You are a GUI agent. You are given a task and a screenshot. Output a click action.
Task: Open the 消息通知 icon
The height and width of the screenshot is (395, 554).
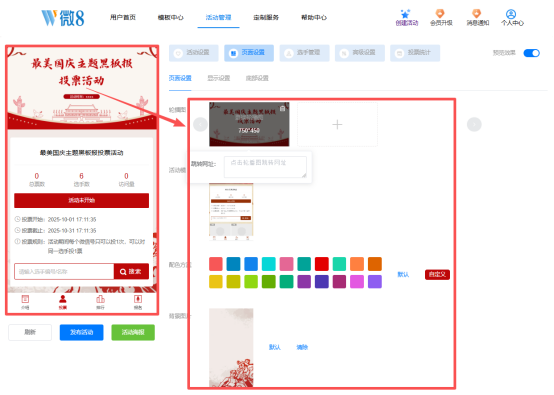click(477, 14)
